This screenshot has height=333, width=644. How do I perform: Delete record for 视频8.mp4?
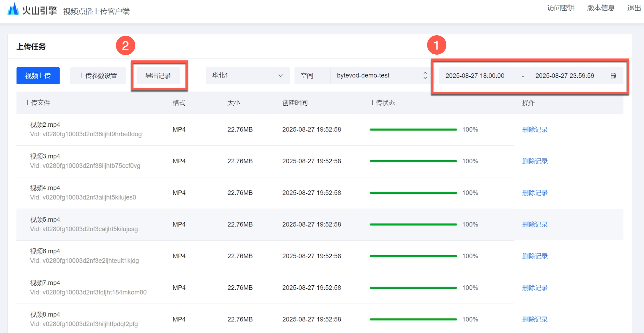[535, 319]
